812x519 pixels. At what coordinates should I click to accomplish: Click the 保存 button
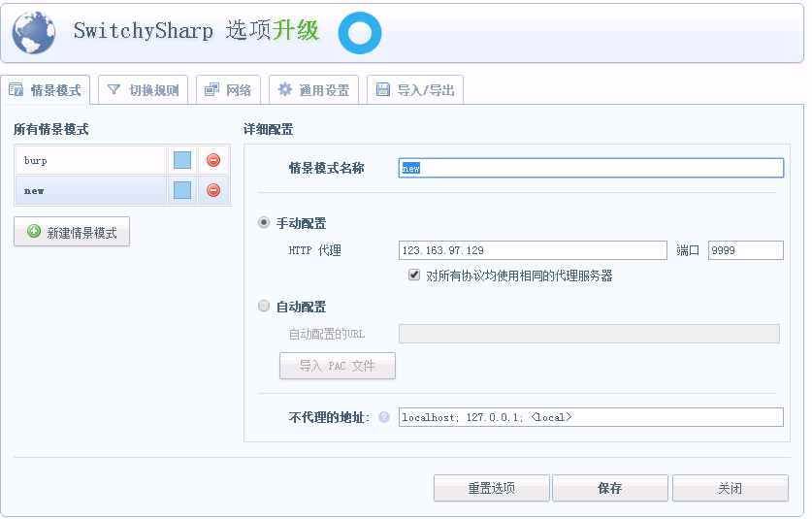(x=609, y=488)
